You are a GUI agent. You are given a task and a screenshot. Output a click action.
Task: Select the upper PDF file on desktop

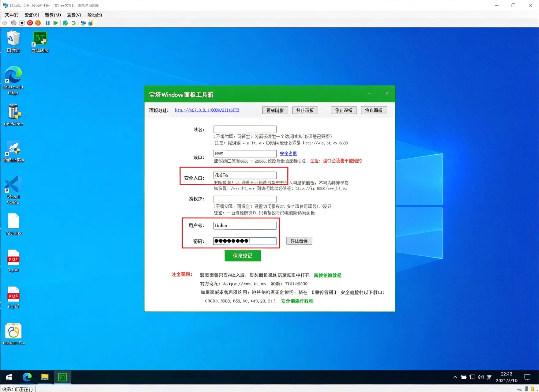click(13, 261)
